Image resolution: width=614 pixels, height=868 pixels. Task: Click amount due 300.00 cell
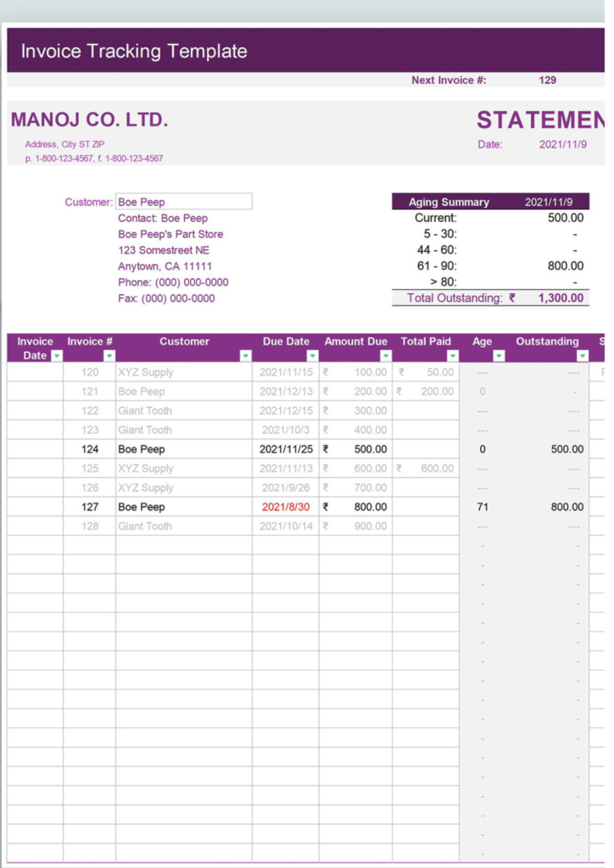point(356,411)
